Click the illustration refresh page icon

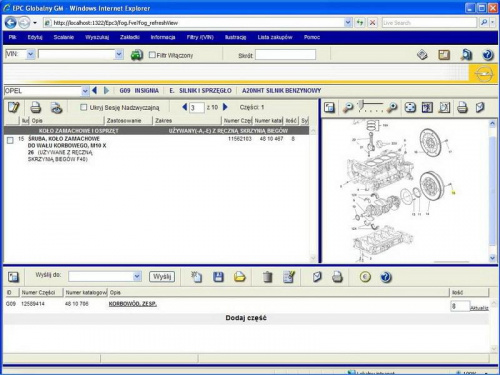tap(444, 107)
